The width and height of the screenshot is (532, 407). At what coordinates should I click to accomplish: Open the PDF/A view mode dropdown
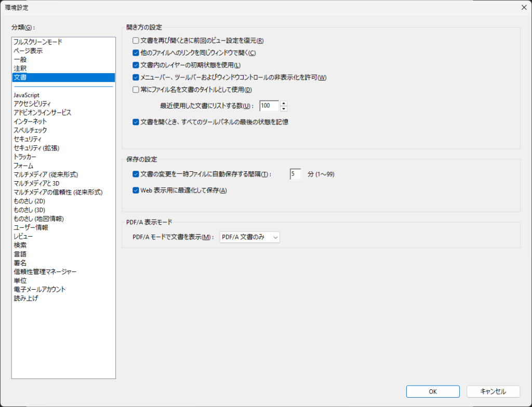(250, 237)
